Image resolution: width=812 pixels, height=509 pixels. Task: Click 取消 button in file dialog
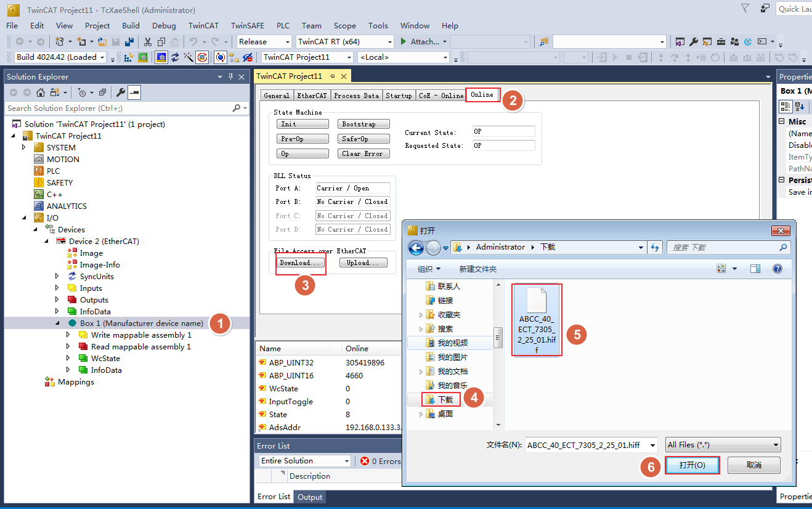click(754, 465)
